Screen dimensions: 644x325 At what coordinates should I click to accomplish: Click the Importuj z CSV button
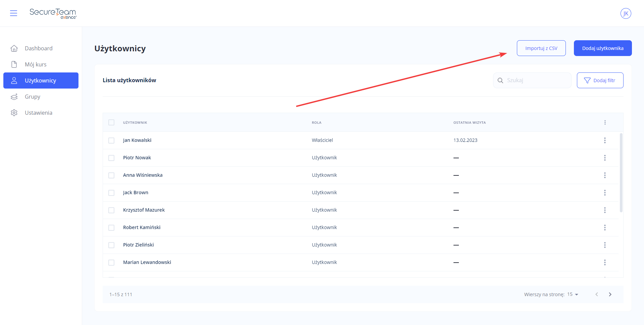(x=541, y=48)
